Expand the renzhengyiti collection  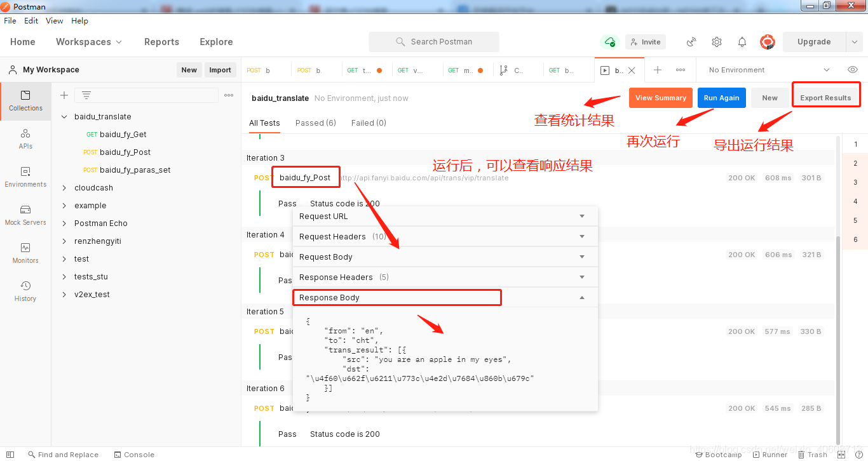pos(64,241)
